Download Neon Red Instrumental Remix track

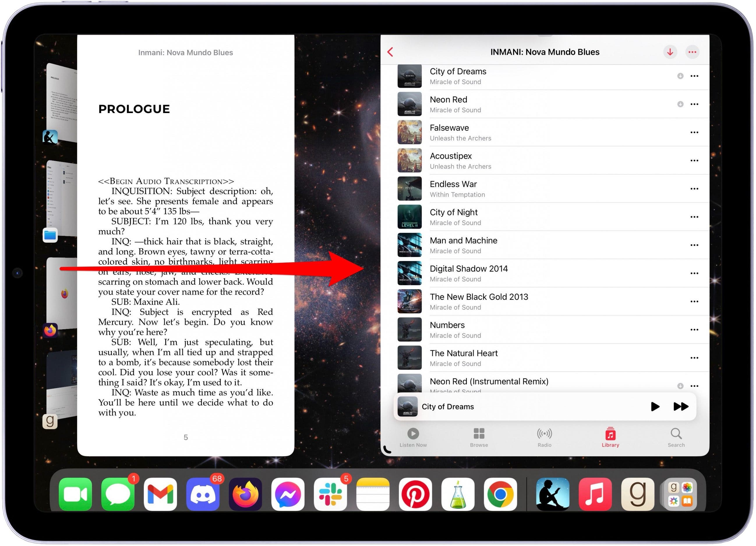680,386
